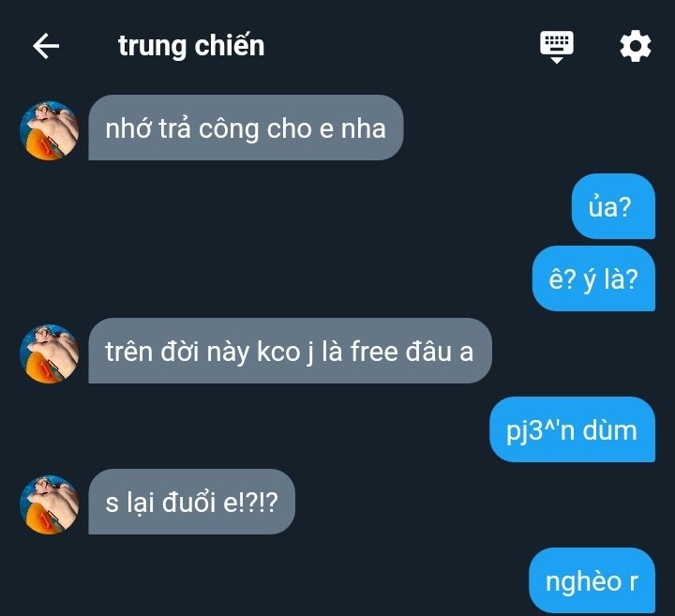Select message 'trên đời này kco j là free đâu a'
The width and height of the screenshot is (675, 616).
click(290, 351)
